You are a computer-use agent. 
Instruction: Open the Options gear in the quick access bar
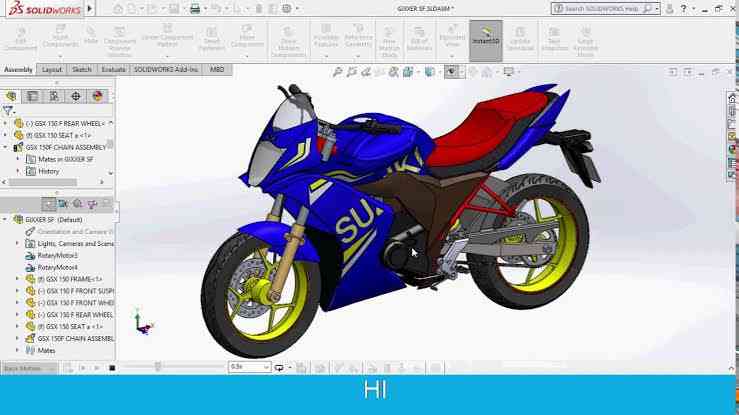[287, 8]
